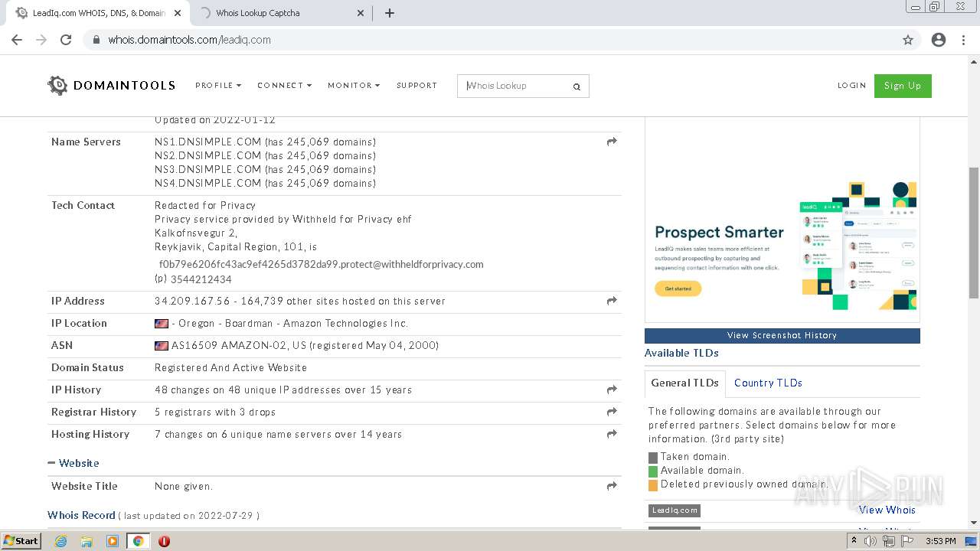The height and width of the screenshot is (551, 980).
Task: Click the DomainTools gear logo
Action: (57, 85)
